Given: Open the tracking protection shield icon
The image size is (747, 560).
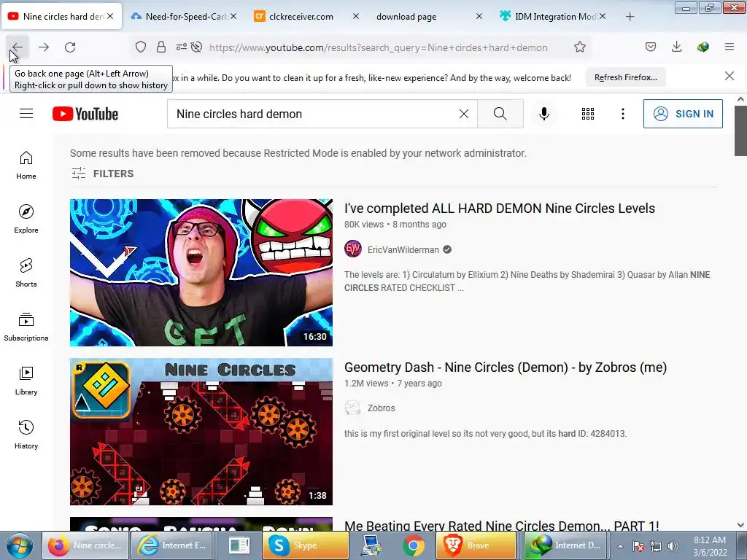Looking at the screenshot, I should tap(141, 47).
